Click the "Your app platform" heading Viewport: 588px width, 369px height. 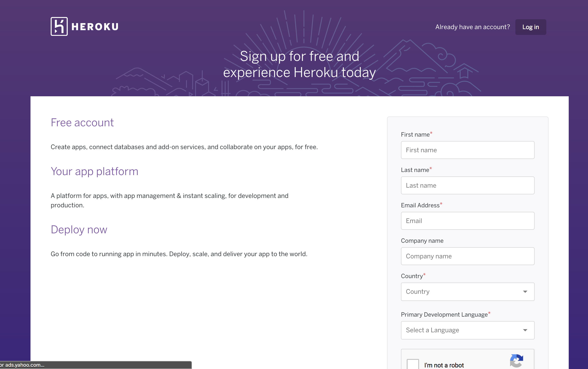tap(94, 172)
